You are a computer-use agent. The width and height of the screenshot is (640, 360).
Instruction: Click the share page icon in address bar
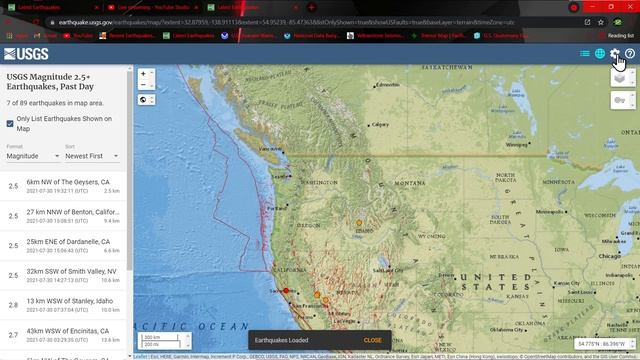(x=587, y=22)
